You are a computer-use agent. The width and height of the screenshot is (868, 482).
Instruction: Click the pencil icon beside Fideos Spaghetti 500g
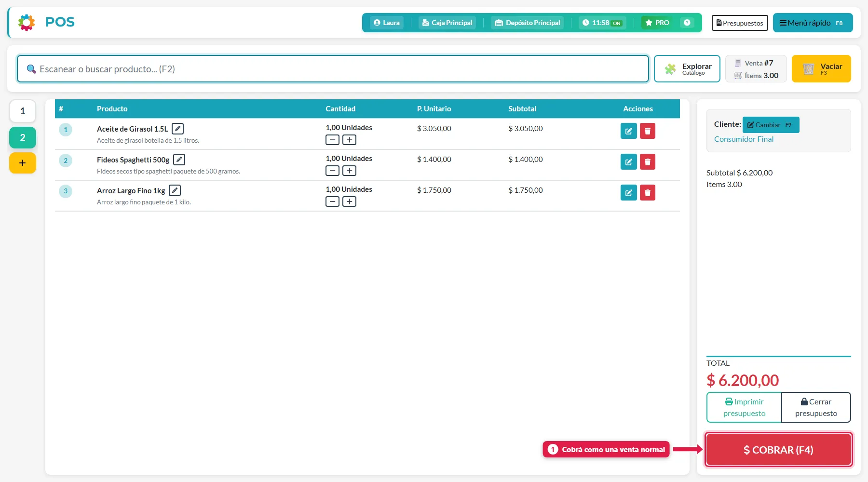(179, 160)
